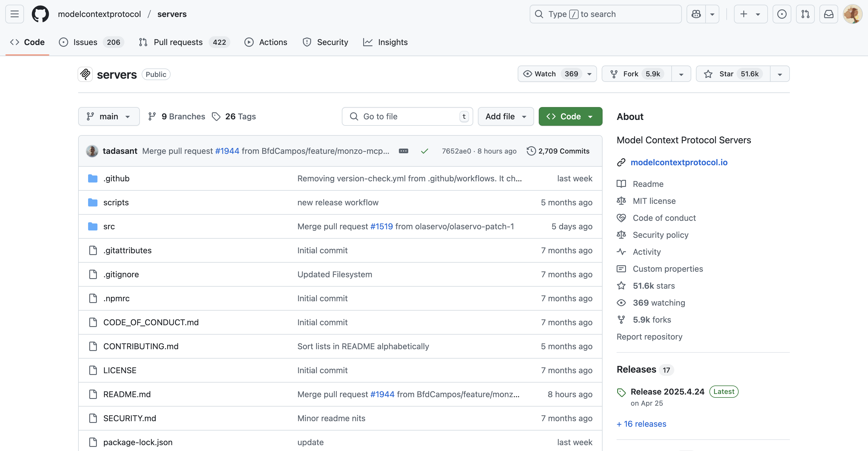Click the GitHub Octocat home logo
This screenshot has width=868, height=451.
[x=40, y=14]
